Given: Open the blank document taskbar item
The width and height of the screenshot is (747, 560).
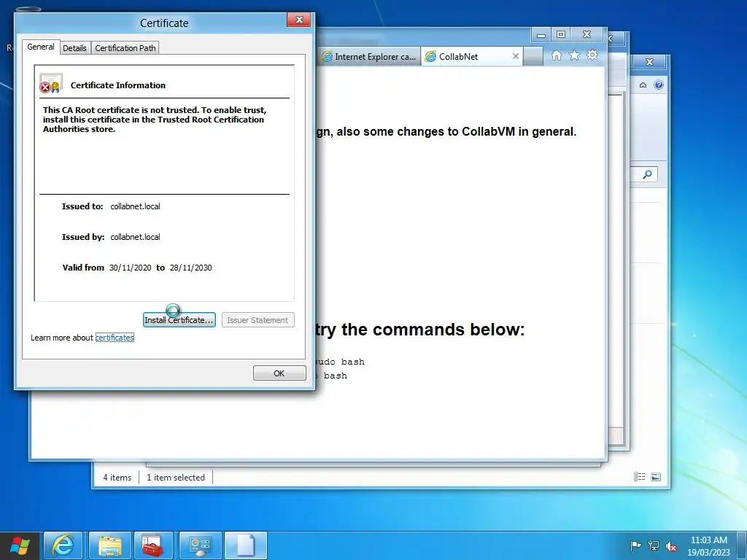Looking at the screenshot, I should click(245, 545).
